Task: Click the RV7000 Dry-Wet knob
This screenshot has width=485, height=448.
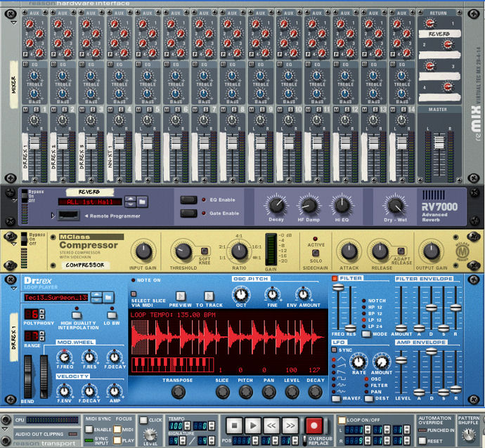Action: (x=395, y=206)
